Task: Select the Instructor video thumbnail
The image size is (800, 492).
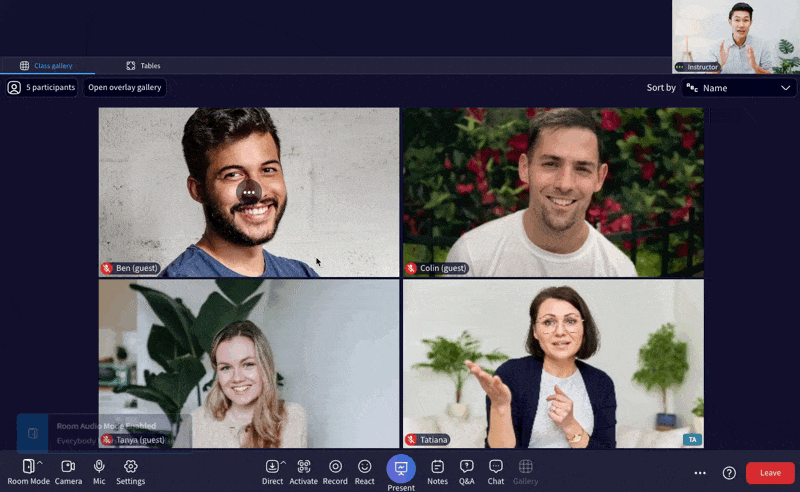Action: click(x=736, y=37)
